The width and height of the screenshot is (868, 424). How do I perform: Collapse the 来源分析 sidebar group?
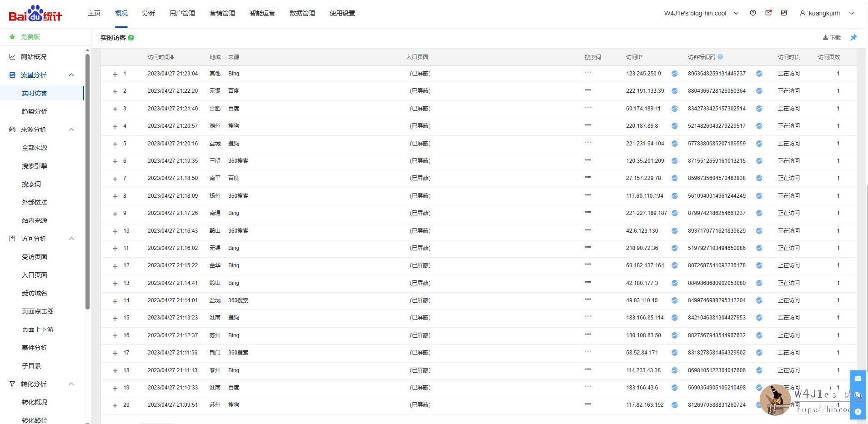pyautogui.click(x=71, y=130)
